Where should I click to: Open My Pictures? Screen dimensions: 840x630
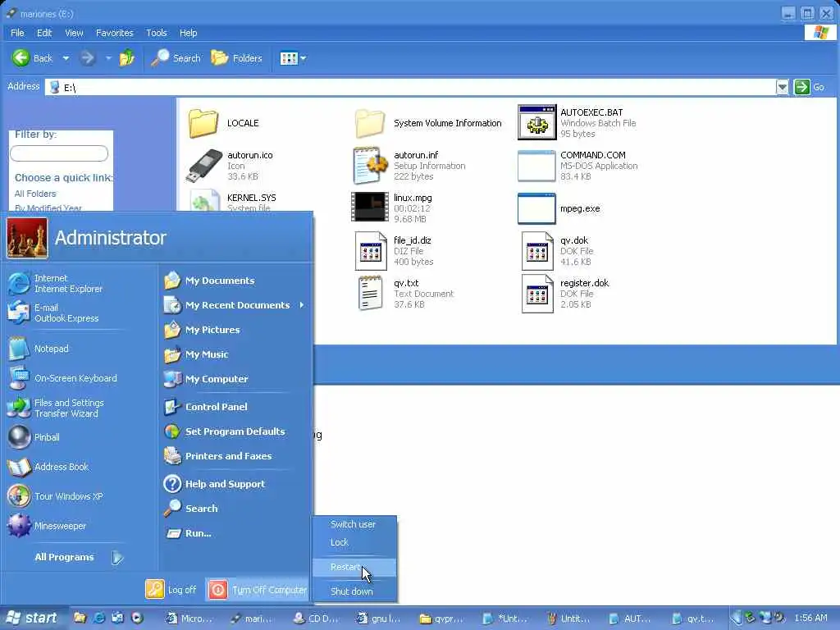click(x=202, y=330)
